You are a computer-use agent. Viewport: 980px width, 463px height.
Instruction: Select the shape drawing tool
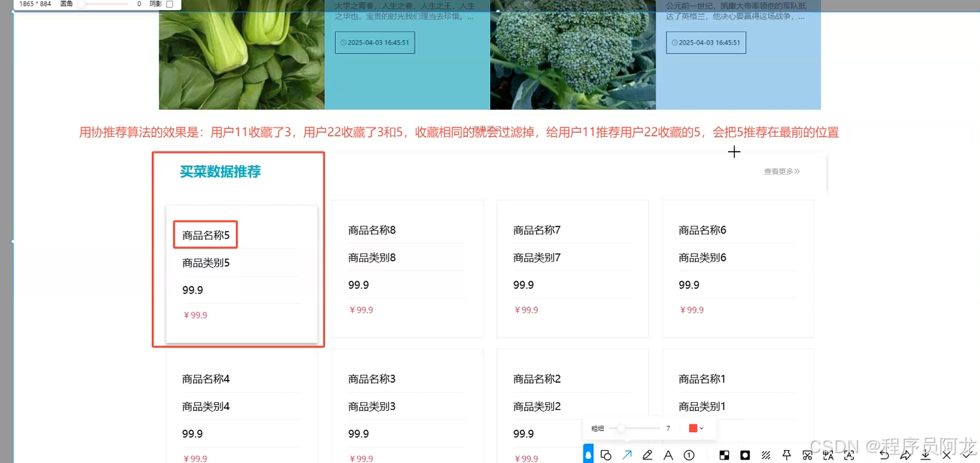tap(606, 454)
